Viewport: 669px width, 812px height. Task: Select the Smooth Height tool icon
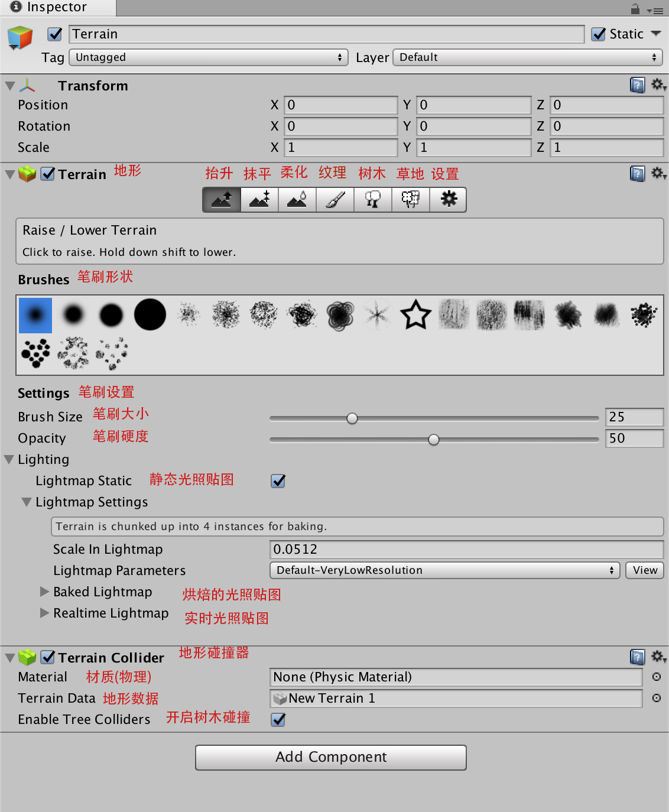tap(297, 200)
